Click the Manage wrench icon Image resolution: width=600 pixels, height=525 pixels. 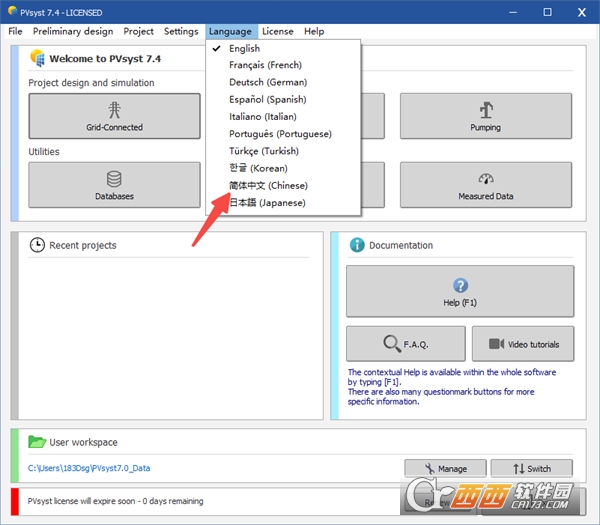430,469
